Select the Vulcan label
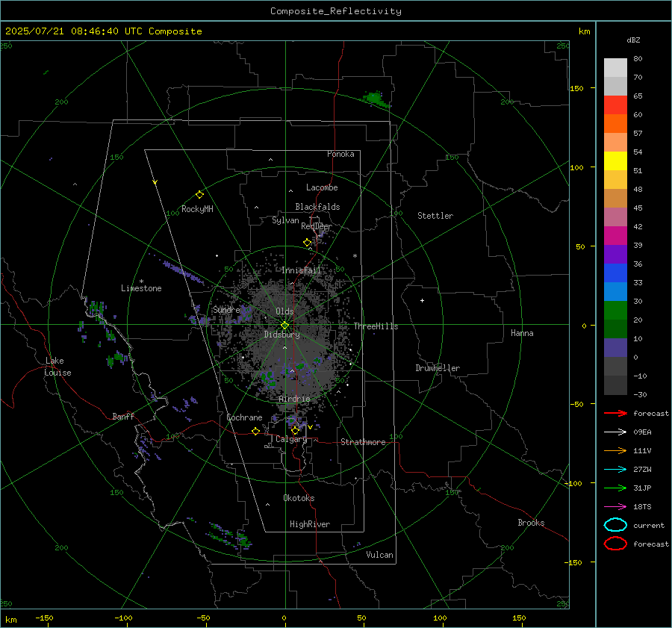The width and height of the screenshot is (672, 628). pos(379,555)
